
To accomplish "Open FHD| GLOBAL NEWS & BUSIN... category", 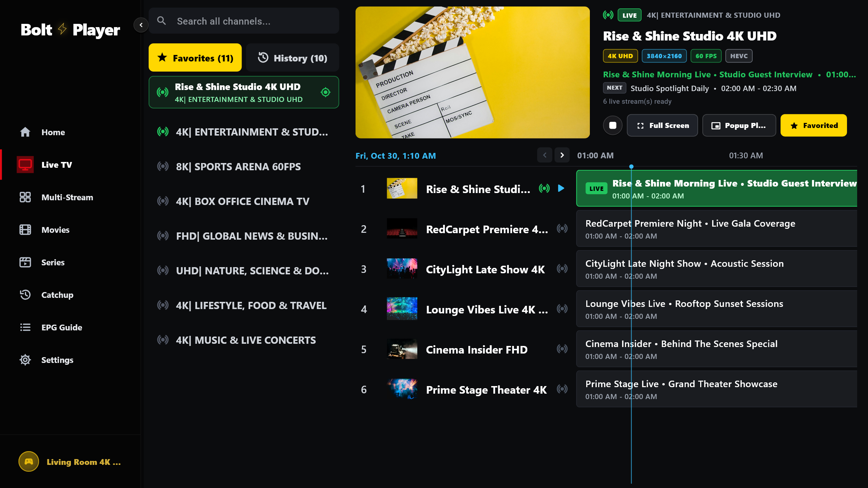I will pos(244,236).
